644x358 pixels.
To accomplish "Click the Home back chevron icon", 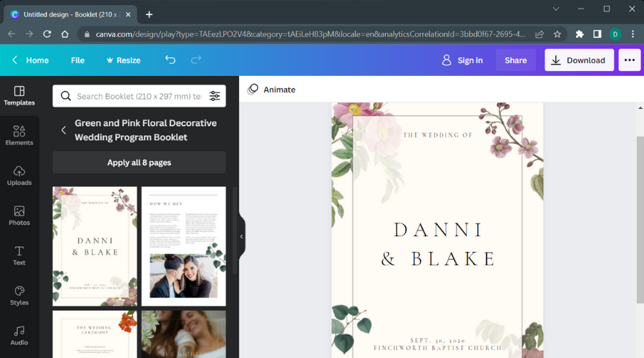I will tap(15, 60).
